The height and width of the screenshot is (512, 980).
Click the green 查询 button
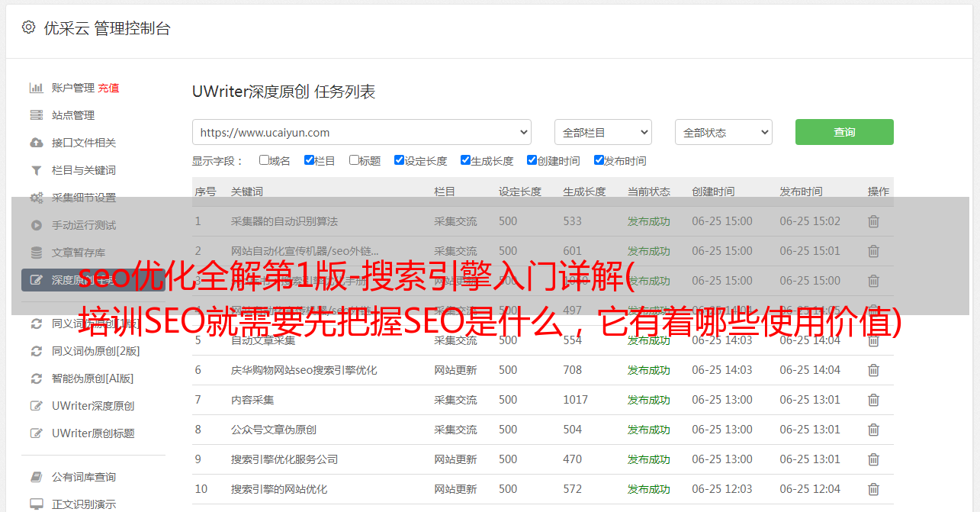(844, 132)
